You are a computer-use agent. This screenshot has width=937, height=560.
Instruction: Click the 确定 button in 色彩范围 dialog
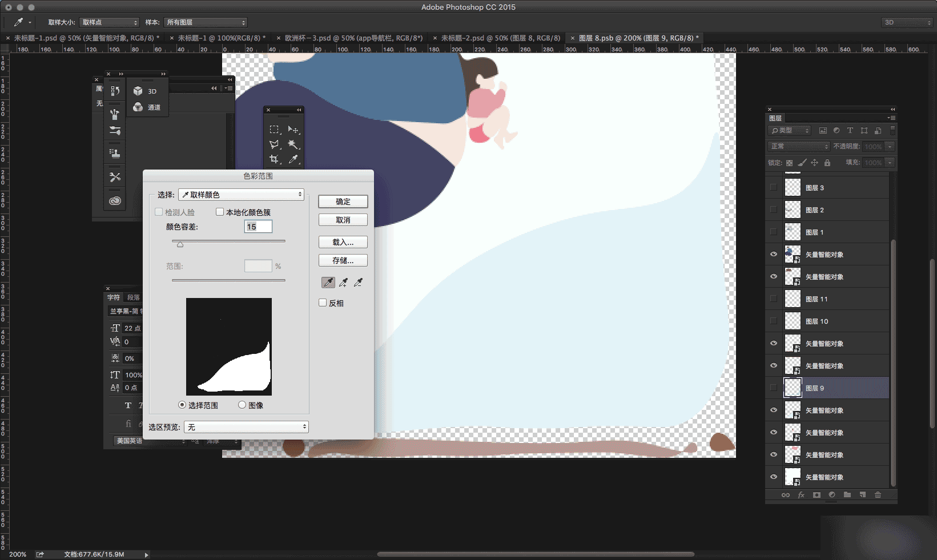[x=343, y=202]
